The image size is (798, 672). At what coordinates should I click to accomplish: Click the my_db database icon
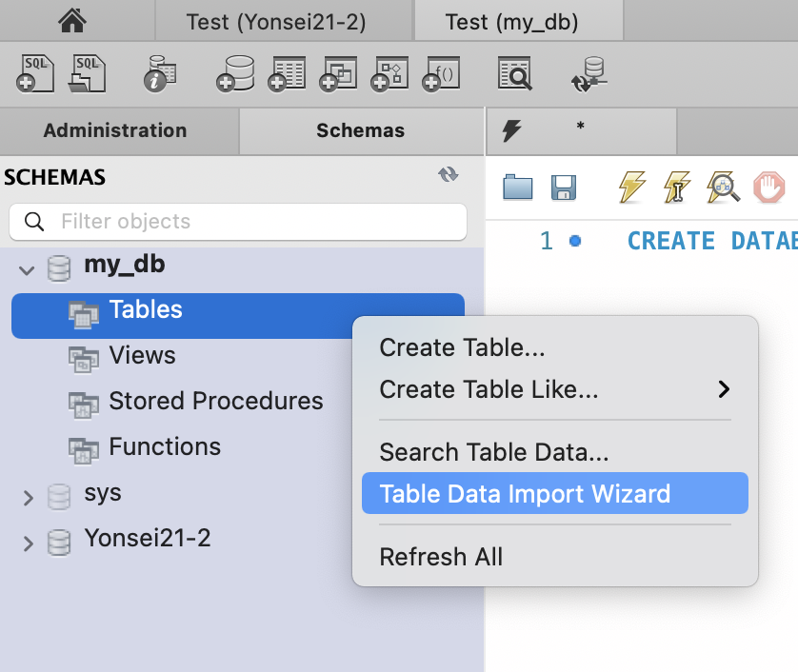tap(59, 268)
